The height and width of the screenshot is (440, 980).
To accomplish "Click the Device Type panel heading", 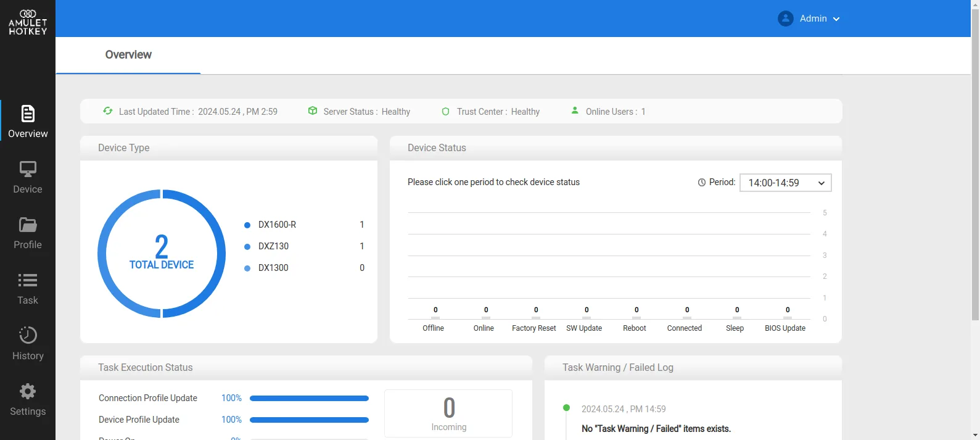I will [124, 148].
